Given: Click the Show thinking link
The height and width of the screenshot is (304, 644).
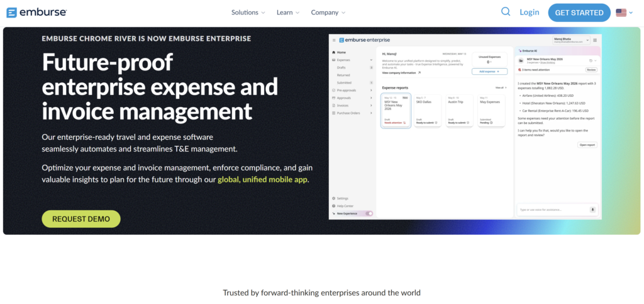Looking at the screenshot, I should click(548, 63).
